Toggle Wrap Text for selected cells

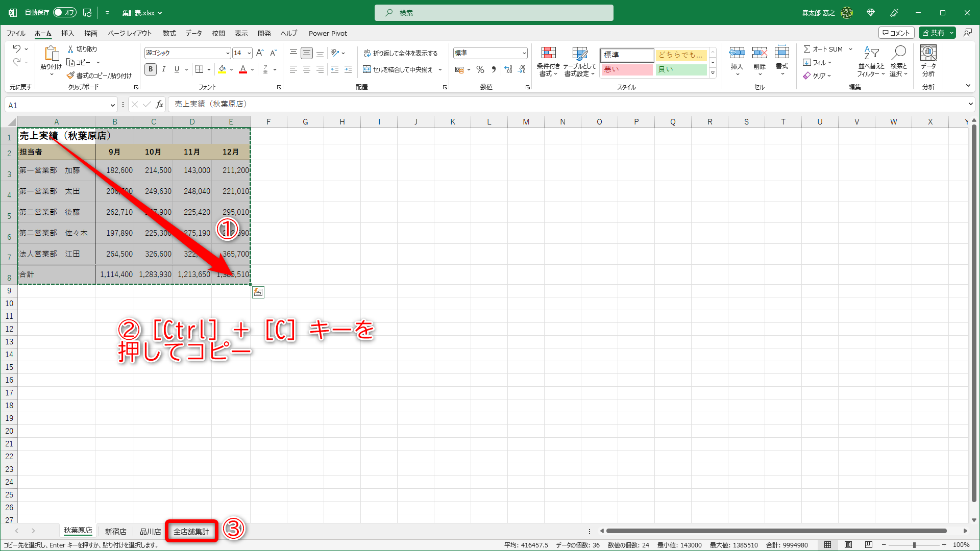401,53
